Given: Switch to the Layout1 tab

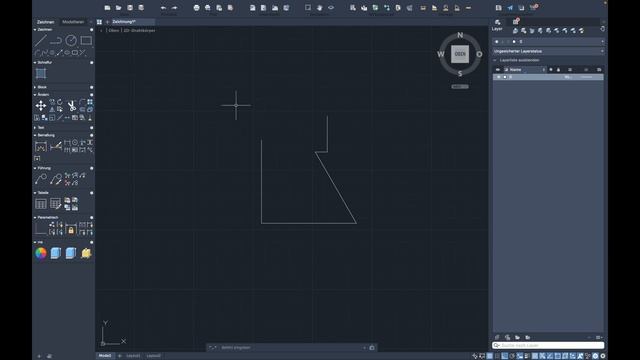Looking at the screenshot, I should [x=133, y=356].
